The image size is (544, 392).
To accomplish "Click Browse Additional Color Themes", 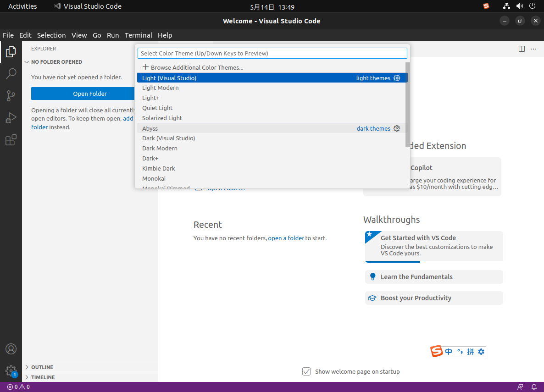I will pyautogui.click(x=271, y=67).
